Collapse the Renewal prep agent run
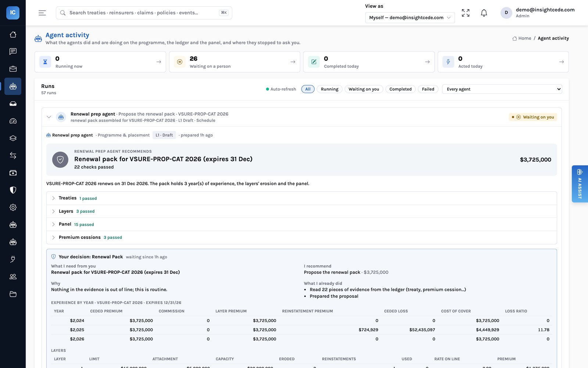 pyautogui.click(x=49, y=117)
